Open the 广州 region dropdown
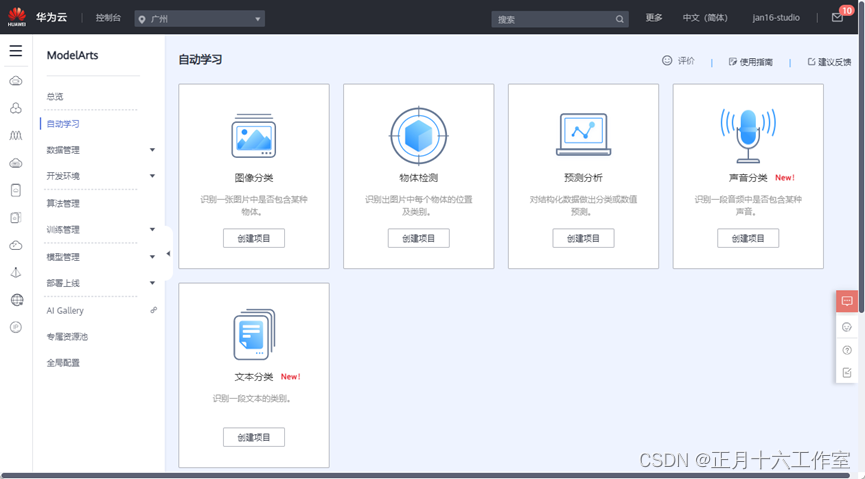The height and width of the screenshot is (479, 865). click(200, 19)
